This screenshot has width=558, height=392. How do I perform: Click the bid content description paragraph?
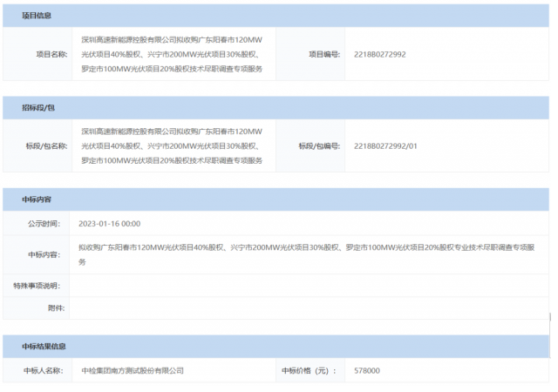(x=296, y=254)
